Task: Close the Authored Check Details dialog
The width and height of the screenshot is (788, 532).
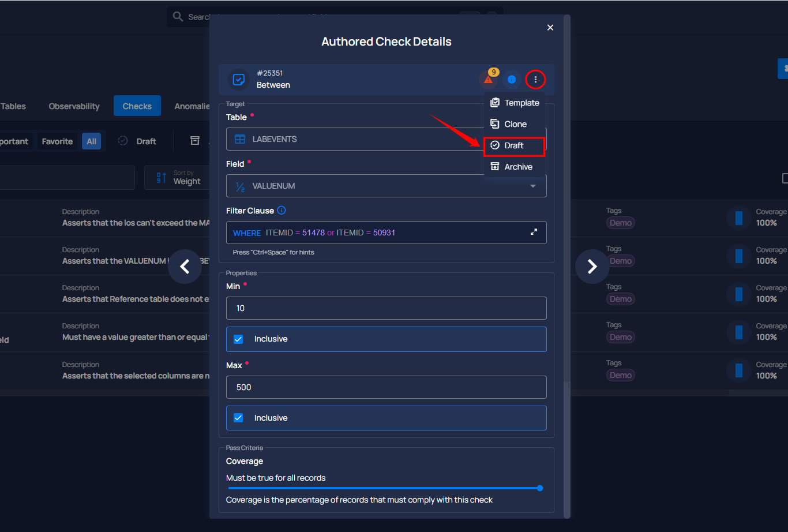Action: 550,28
